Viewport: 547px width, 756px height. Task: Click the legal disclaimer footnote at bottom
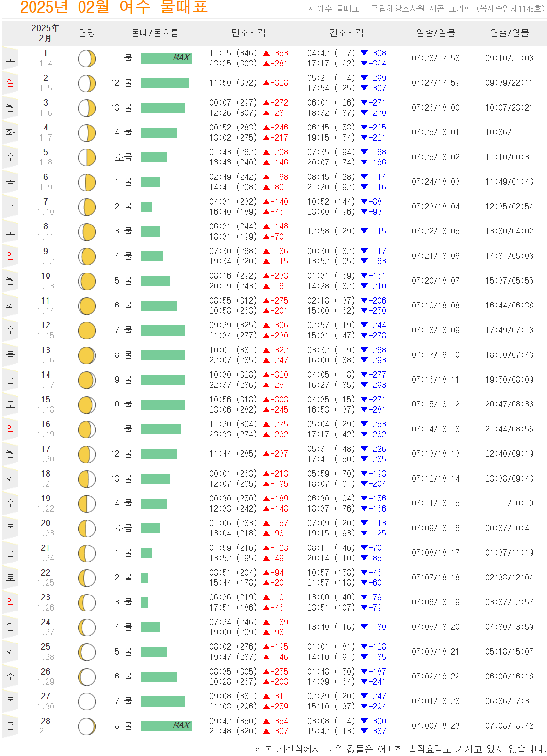(401, 749)
